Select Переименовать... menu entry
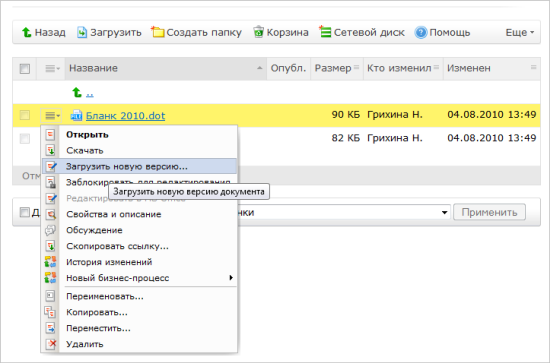This screenshot has height=363, width=550. (x=139, y=296)
